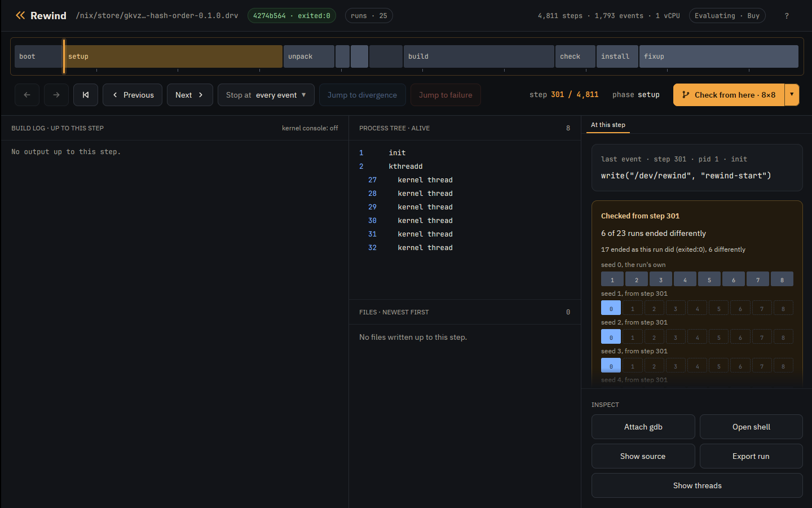Click the Rewind double-chevron logo icon

tap(20, 15)
